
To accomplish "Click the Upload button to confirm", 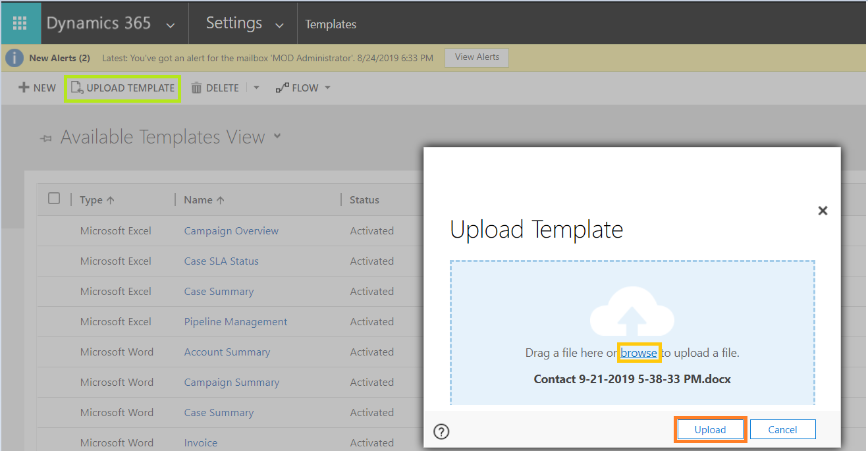I will 710,429.
